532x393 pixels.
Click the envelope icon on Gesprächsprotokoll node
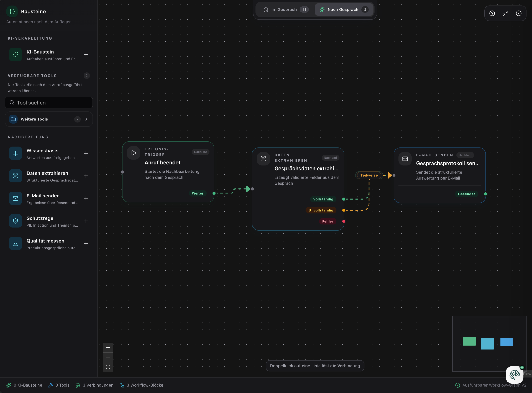tap(405, 159)
